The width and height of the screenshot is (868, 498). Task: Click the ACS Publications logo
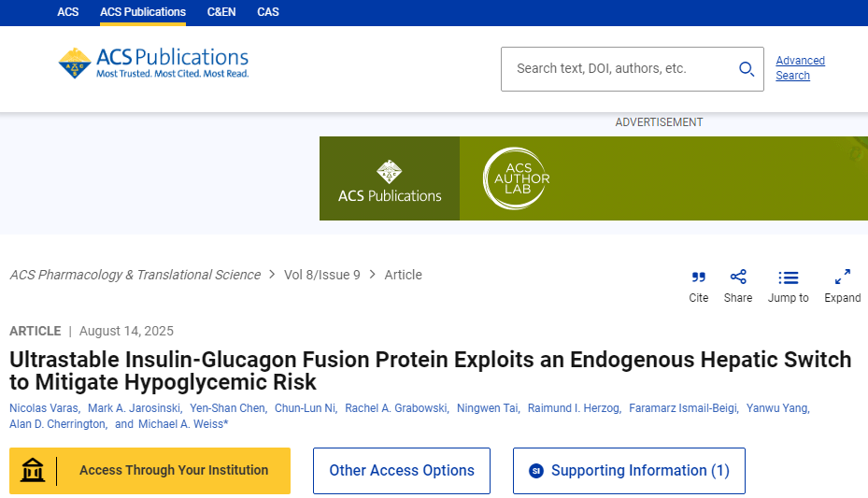click(154, 63)
